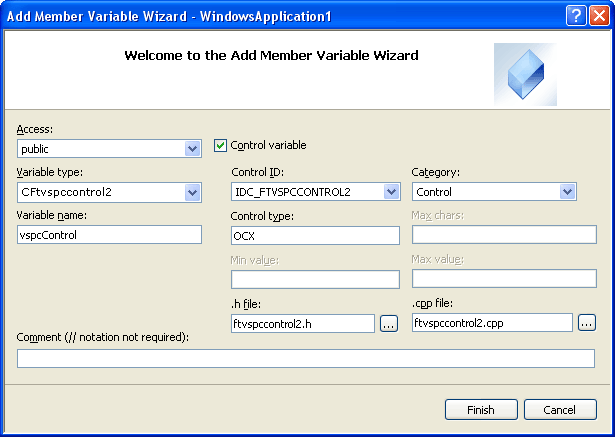Open the Access dropdown showing public
This screenshot has height=437, width=615.
pos(193,149)
